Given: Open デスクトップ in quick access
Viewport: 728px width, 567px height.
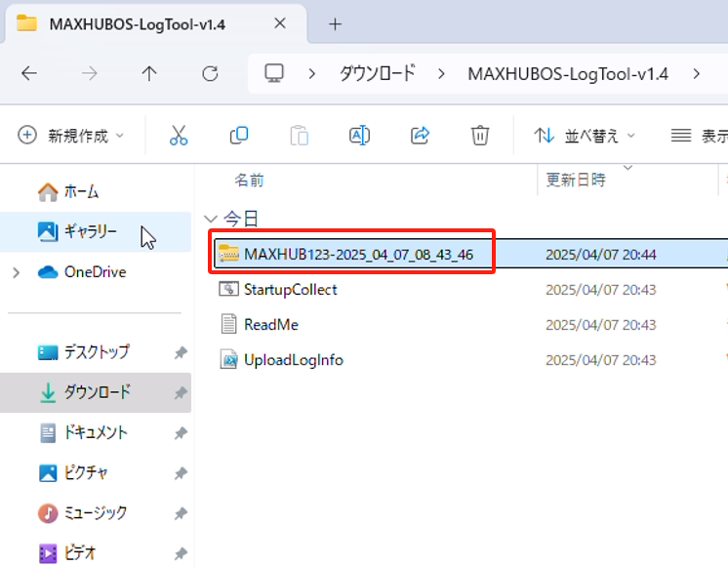Looking at the screenshot, I should click(x=97, y=352).
